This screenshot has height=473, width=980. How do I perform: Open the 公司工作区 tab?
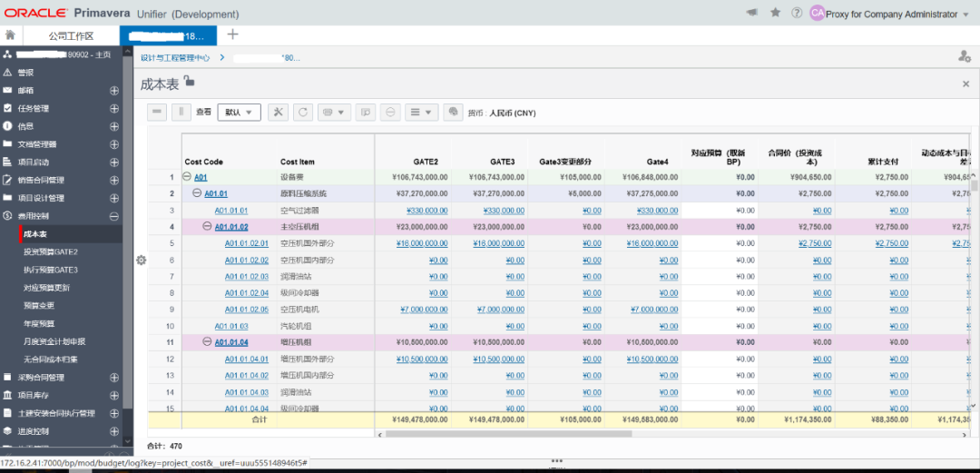click(72, 35)
